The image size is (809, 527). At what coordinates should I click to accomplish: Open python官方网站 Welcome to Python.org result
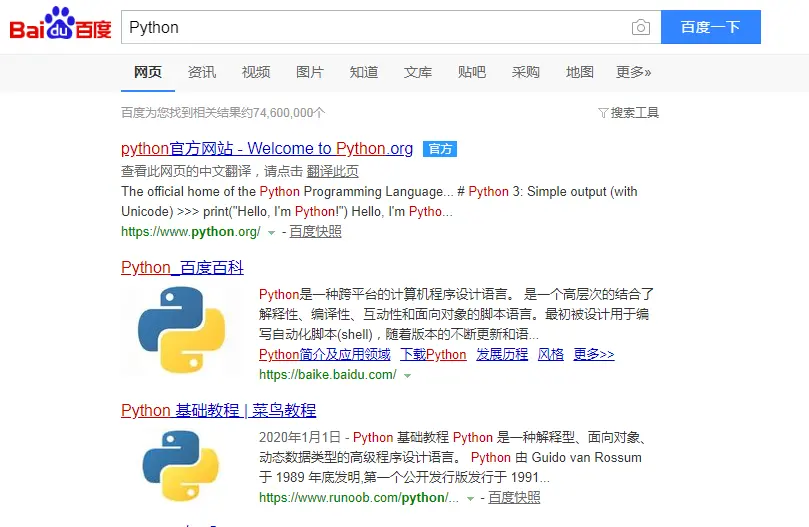[x=267, y=149]
